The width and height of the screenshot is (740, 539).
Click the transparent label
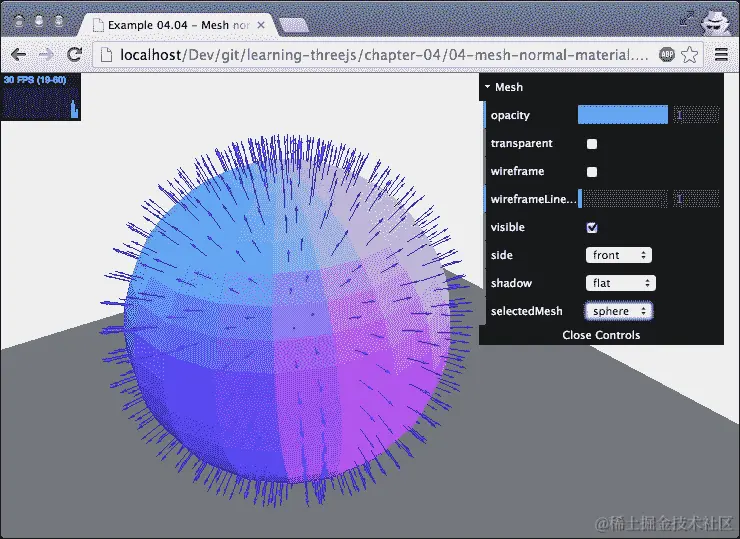521,143
